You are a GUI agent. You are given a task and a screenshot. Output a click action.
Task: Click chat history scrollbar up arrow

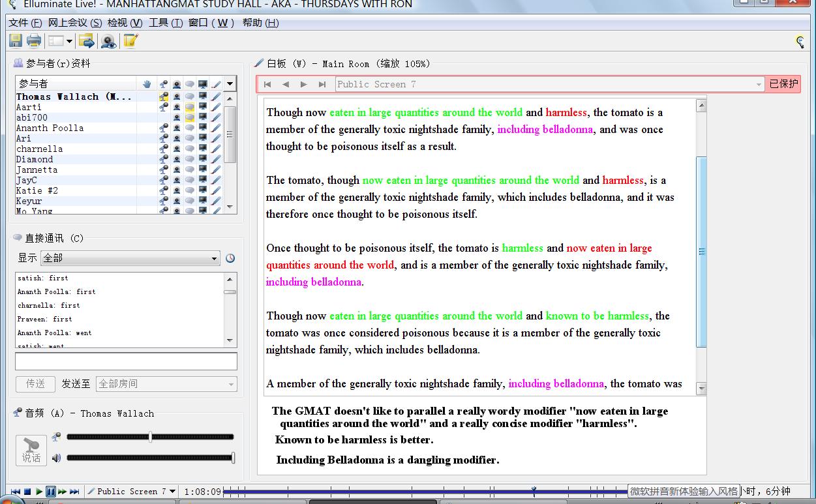tap(230, 279)
